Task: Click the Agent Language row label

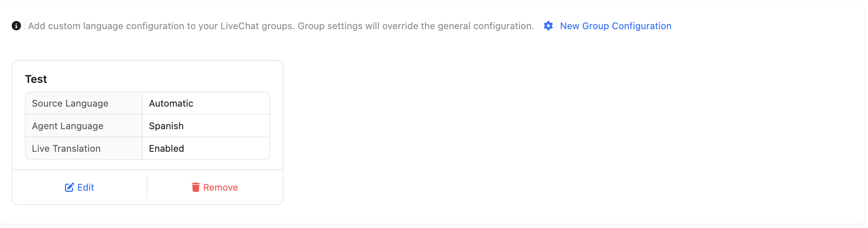Action: 68,126
